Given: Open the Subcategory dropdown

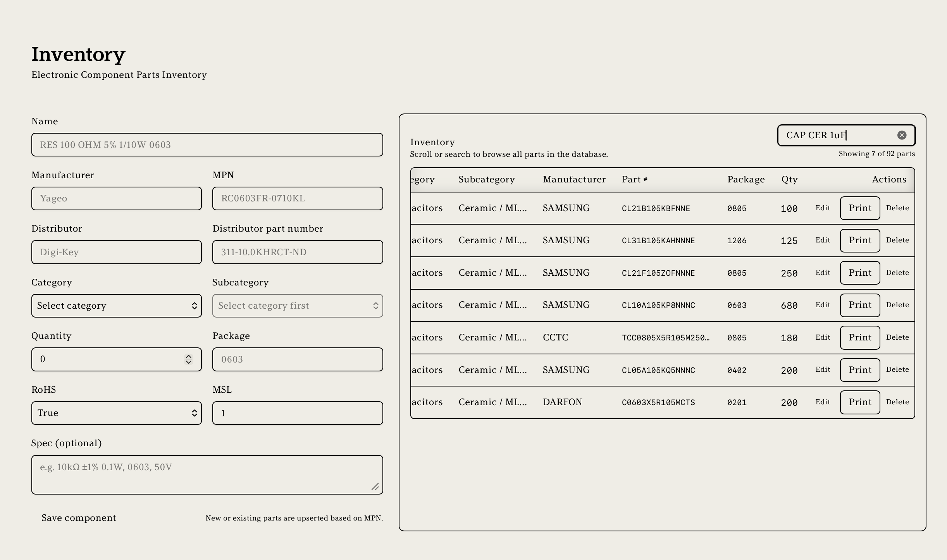Looking at the screenshot, I should [298, 306].
